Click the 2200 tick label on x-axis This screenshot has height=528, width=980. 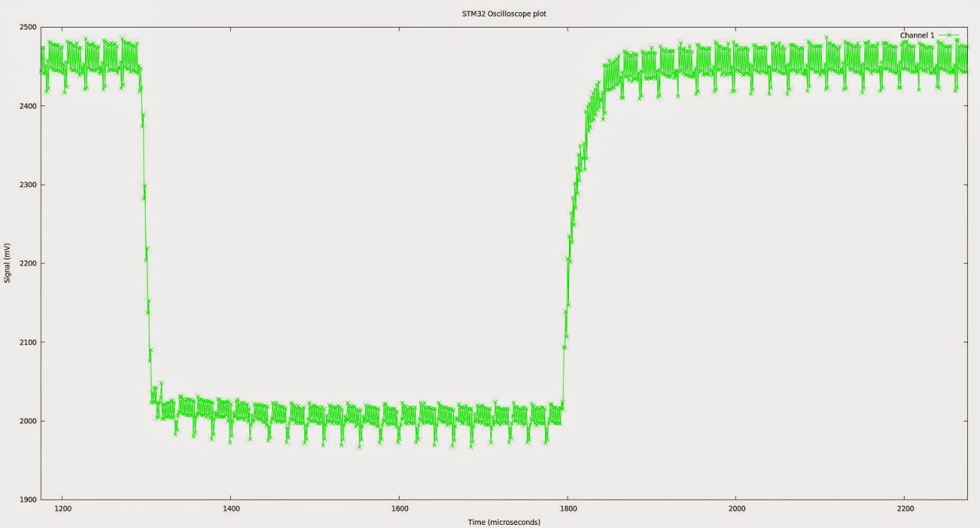(x=905, y=508)
